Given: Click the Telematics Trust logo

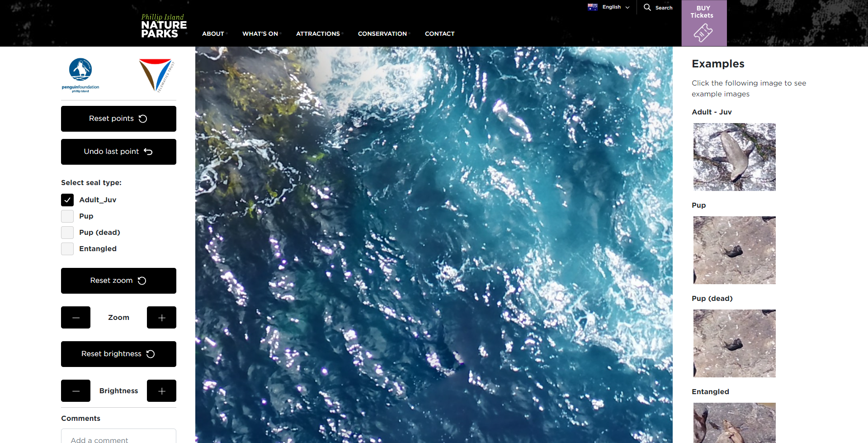Looking at the screenshot, I should (156, 75).
